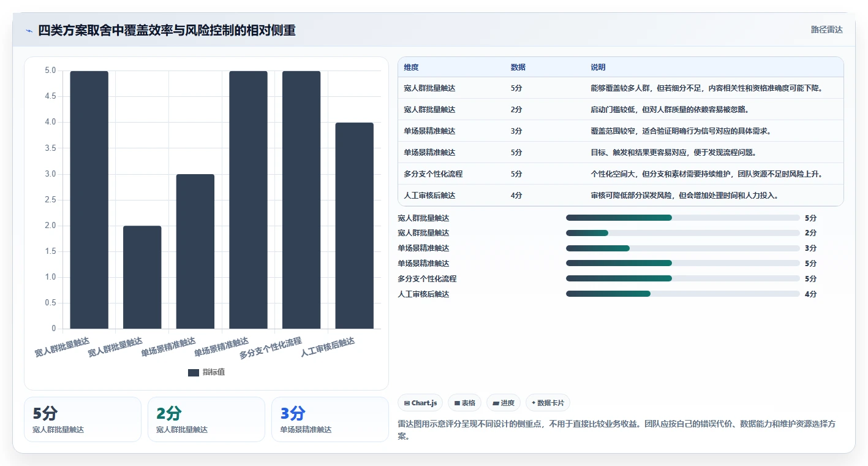Click the 说明 column header
Viewport: 868px width, 466px height.
tap(598, 67)
